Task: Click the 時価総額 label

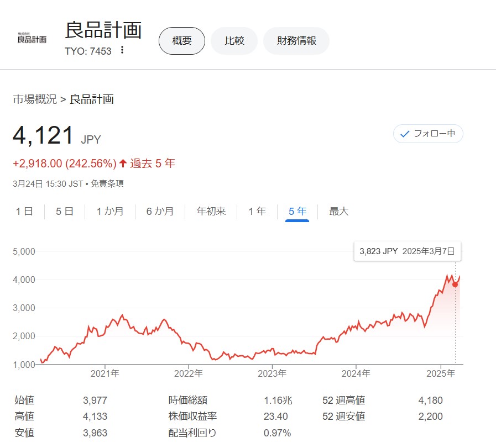Action: (x=188, y=400)
